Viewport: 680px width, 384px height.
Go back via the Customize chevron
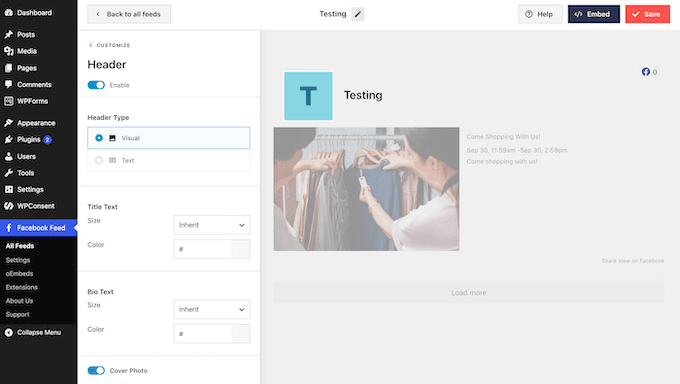91,45
